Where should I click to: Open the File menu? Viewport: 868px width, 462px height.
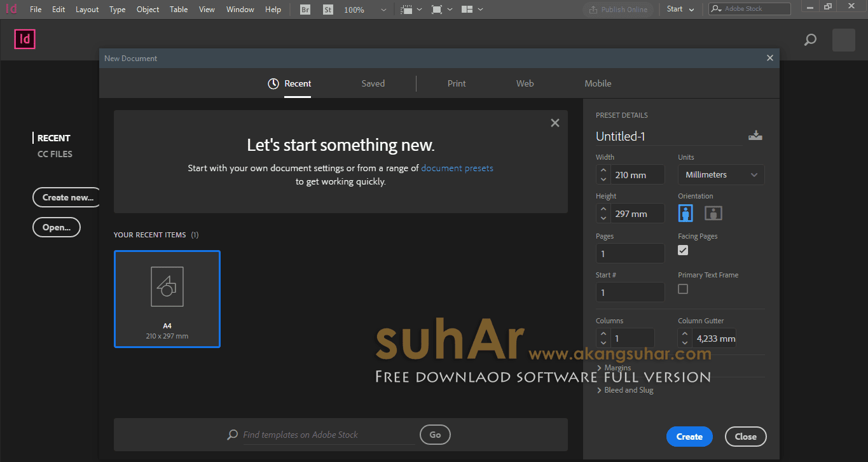36,10
